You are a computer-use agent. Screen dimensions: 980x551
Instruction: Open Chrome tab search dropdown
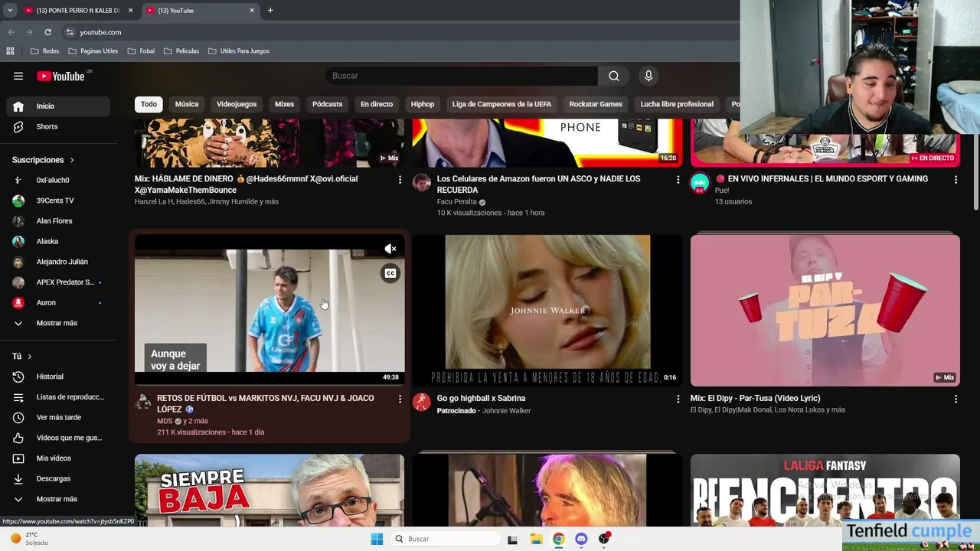pyautogui.click(x=10, y=11)
